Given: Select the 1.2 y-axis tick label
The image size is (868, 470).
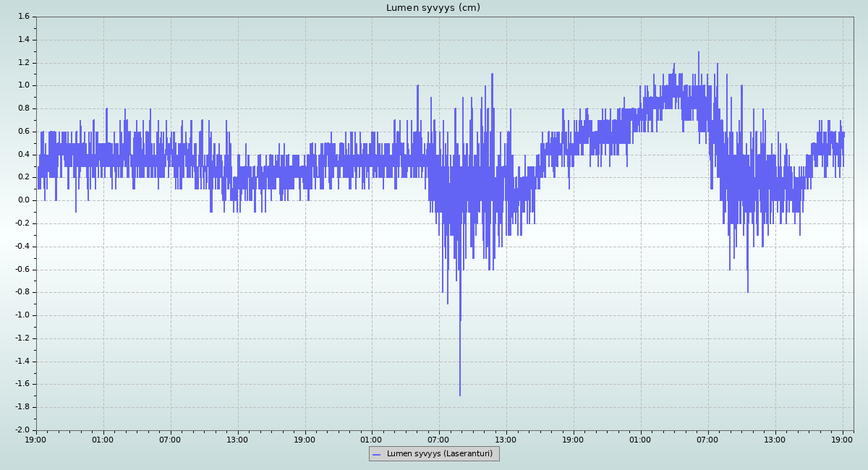Looking at the screenshot, I should pos(22,63).
